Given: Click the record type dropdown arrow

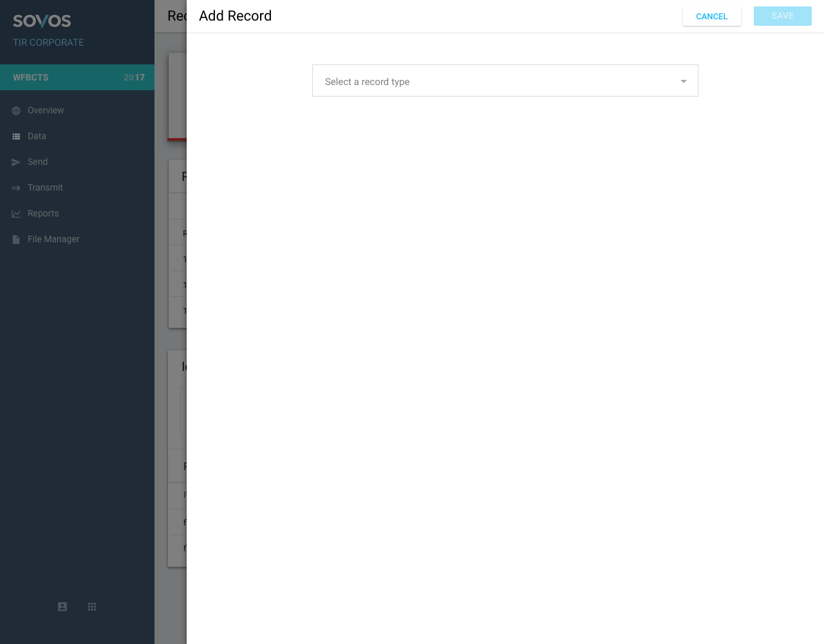Looking at the screenshot, I should pos(683,81).
